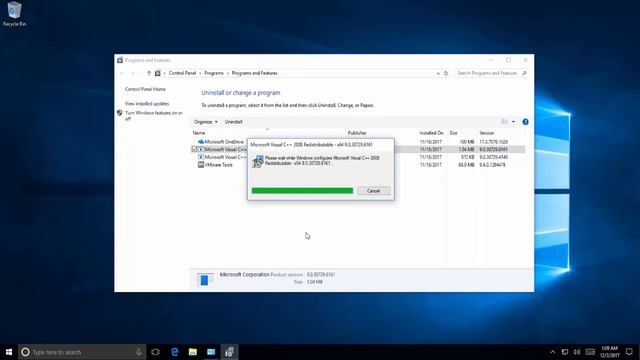Click the microphone icon in taskbar search
The image size is (640, 360).
pos(139,352)
